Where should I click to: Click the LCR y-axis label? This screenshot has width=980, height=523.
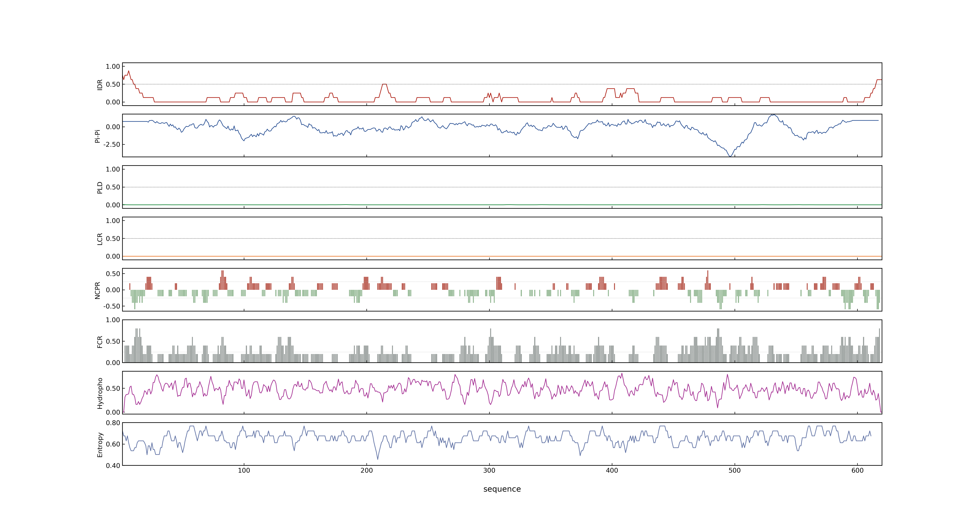coord(100,239)
